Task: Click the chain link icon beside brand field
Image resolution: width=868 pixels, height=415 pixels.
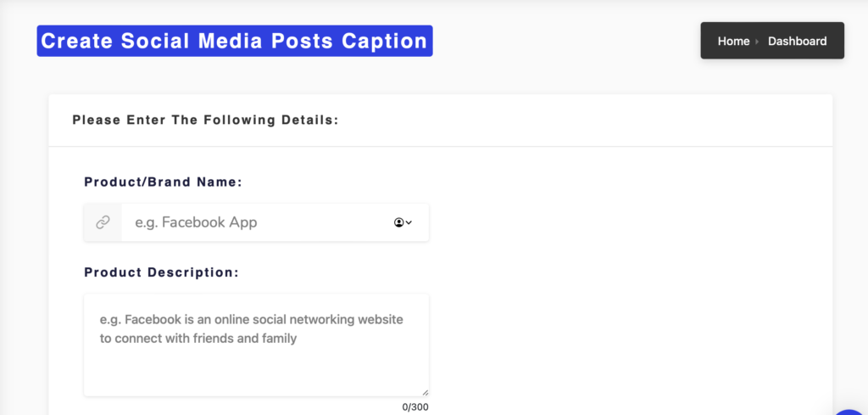Action: [x=103, y=222]
